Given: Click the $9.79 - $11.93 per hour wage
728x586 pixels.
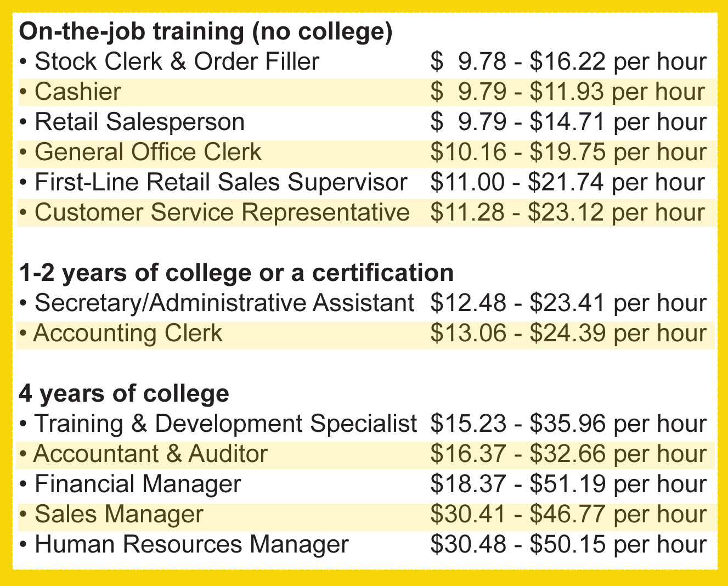Looking at the screenshot, I should click(x=568, y=92).
